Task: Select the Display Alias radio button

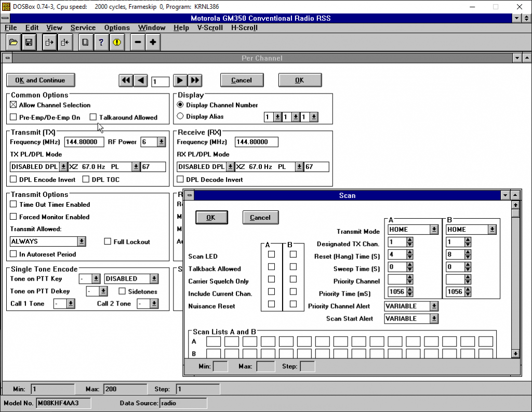Action: pyautogui.click(x=180, y=116)
